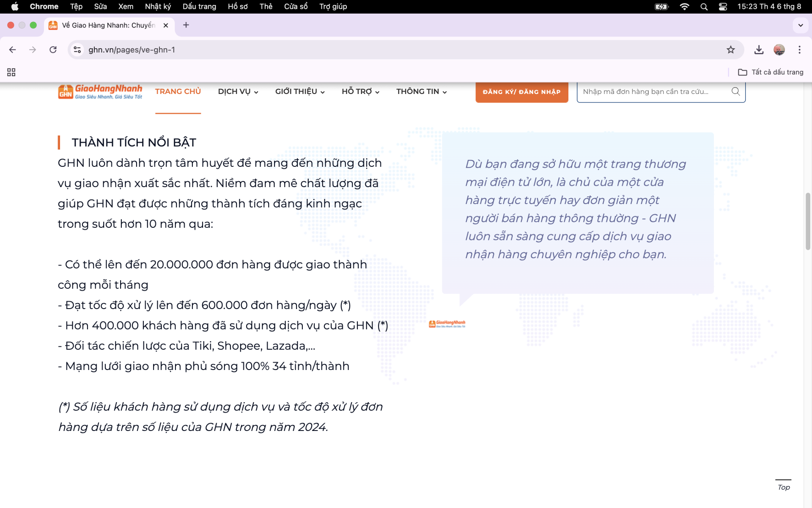The width and height of the screenshot is (812, 508).
Task: Open the apps grid in bookmarks bar
Action: pyautogui.click(x=11, y=72)
